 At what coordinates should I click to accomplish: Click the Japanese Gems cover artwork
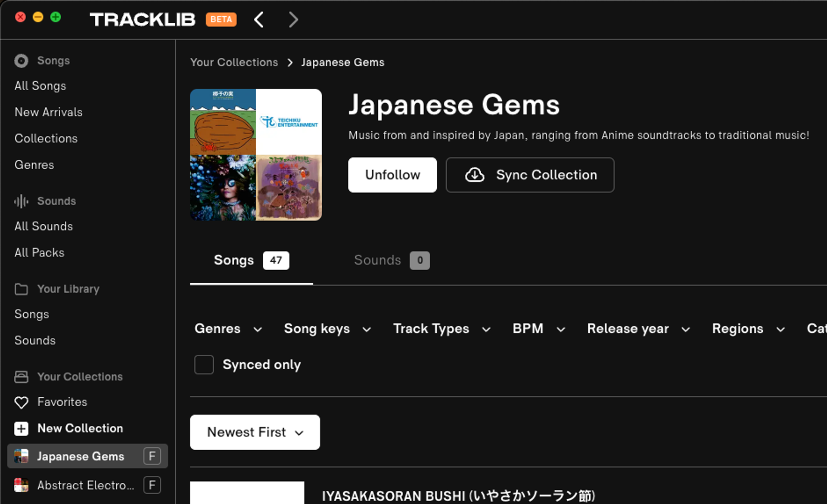[255, 155]
